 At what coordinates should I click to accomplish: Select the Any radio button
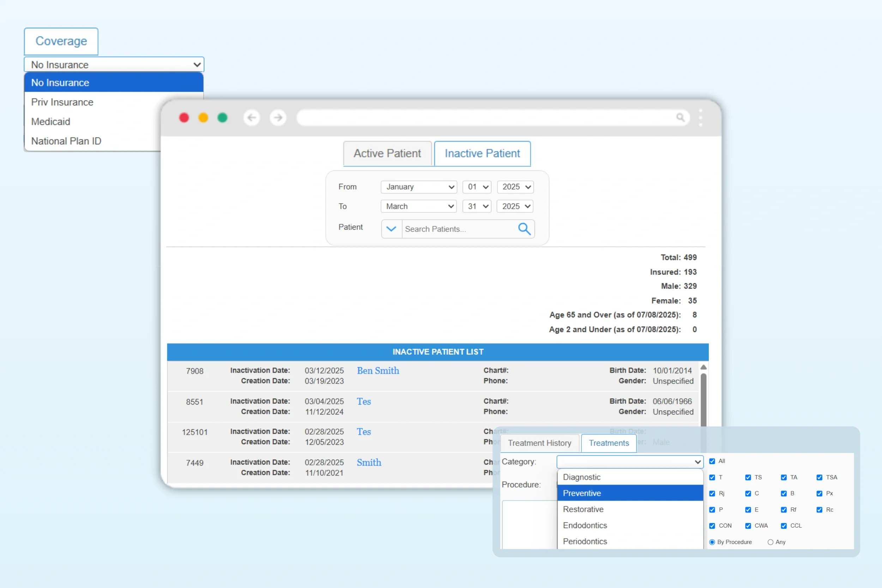pyautogui.click(x=770, y=542)
